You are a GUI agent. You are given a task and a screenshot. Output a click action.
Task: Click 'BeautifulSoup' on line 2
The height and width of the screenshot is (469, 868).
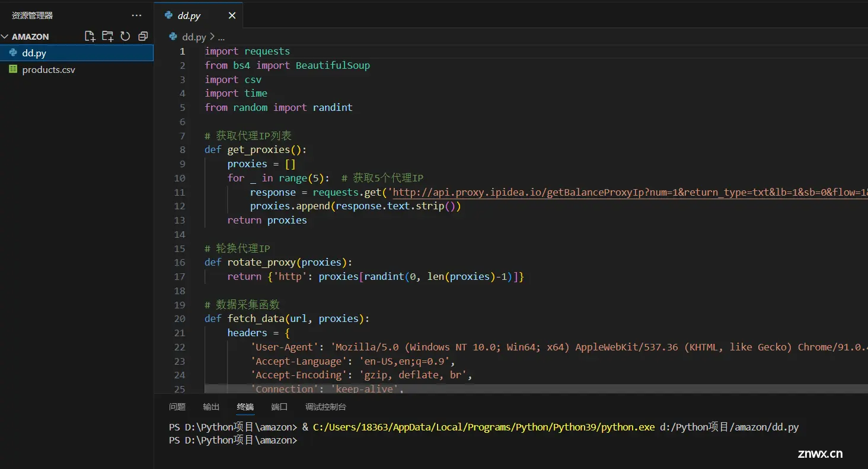tap(333, 66)
